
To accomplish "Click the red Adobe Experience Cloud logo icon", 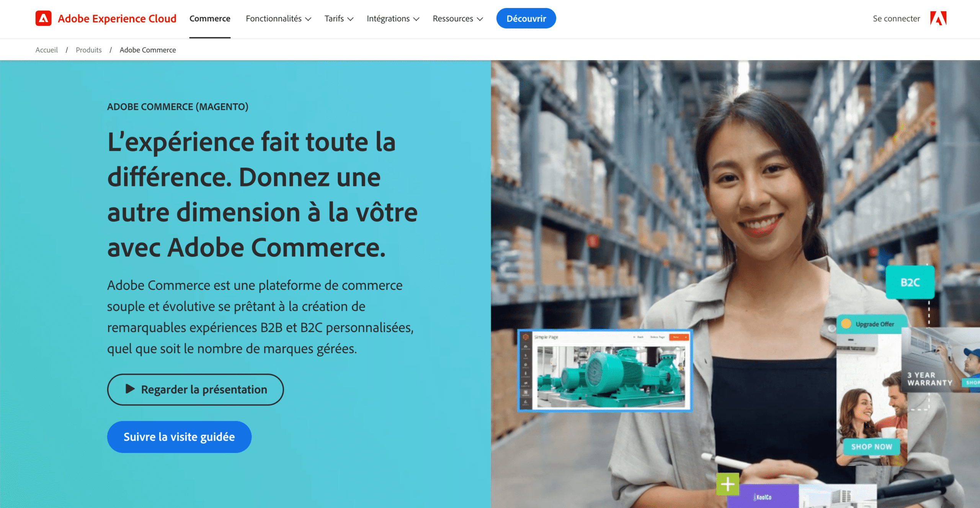I will point(43,18).
